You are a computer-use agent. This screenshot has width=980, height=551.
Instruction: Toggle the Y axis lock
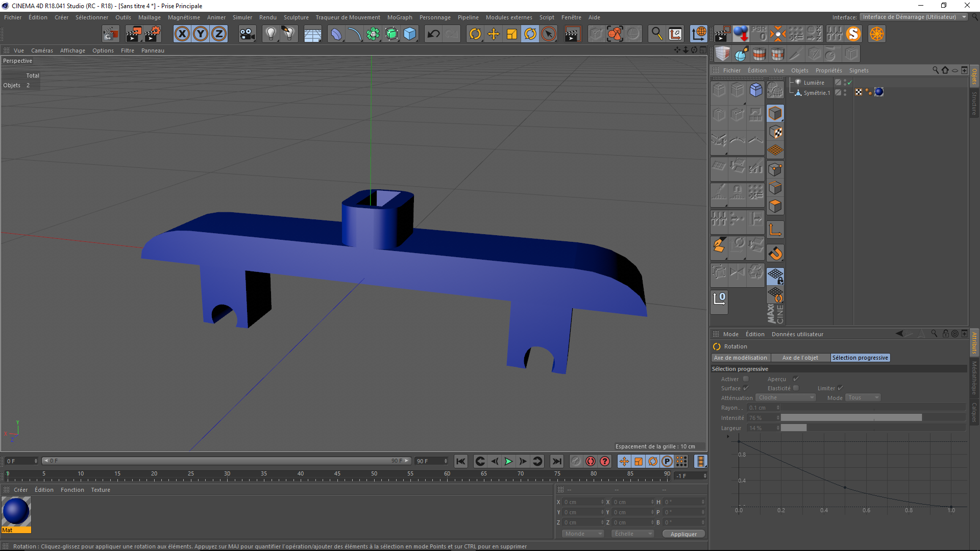click(x=201, y=34)
